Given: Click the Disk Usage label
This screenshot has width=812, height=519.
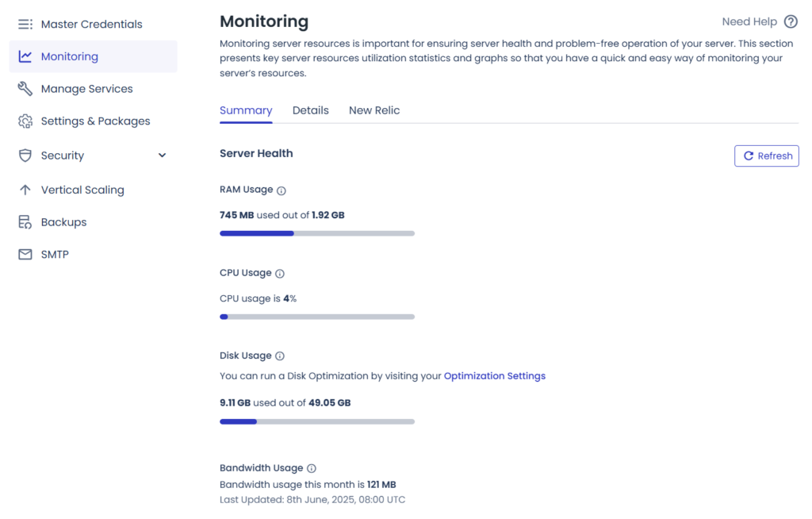Looking at the screenshot, I should click(246, 356).
